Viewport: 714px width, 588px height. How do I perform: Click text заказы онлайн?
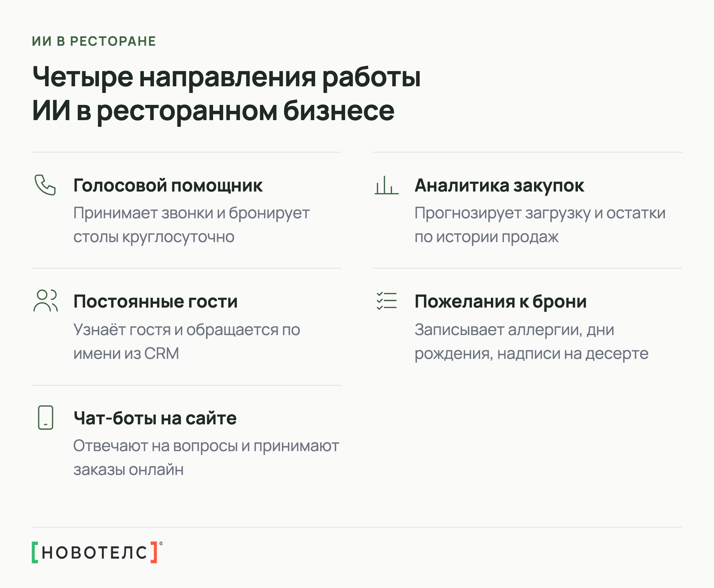128,470
